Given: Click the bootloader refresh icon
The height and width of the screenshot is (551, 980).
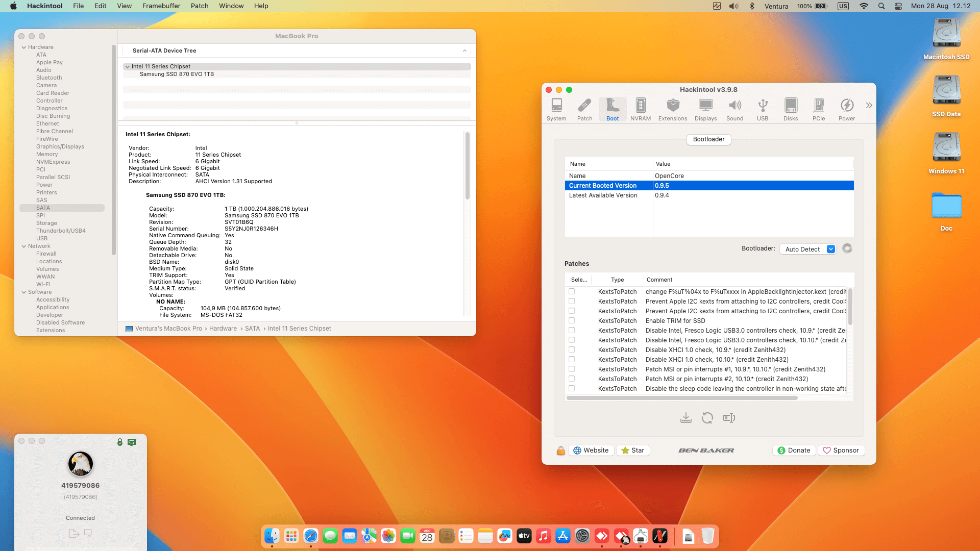Looking at the screenshot, I should pos(847,248).
